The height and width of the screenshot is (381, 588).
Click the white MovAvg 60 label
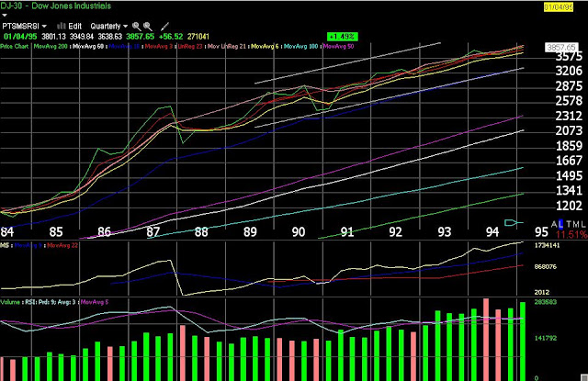(88, 47)
